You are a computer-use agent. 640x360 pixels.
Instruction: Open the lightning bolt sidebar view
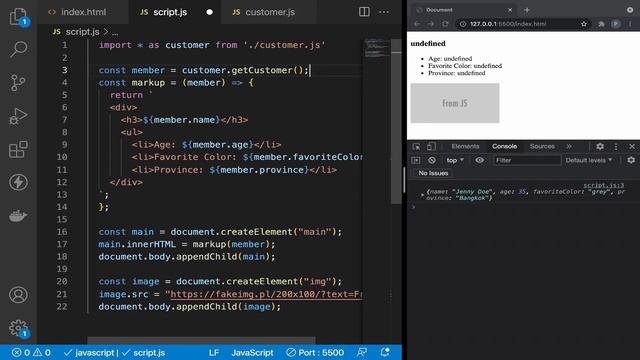tap(18, 182)
